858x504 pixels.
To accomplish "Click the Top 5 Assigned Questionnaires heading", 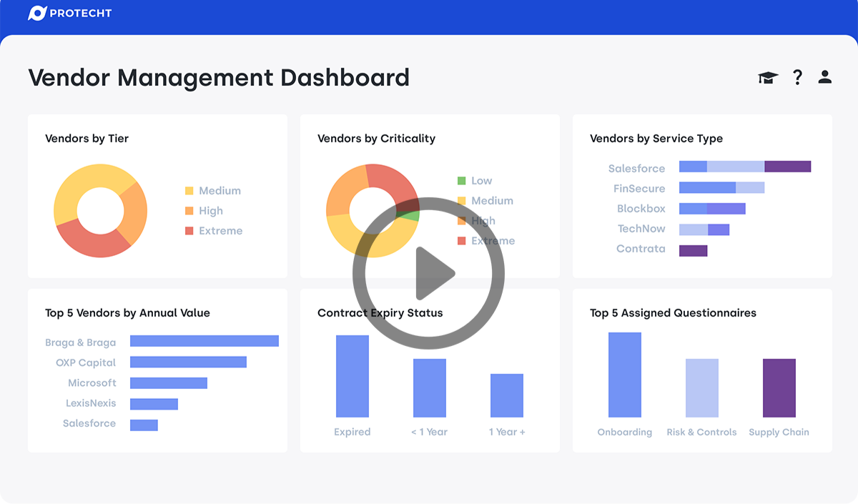I will pyautogui.click(x=673, y=313).
